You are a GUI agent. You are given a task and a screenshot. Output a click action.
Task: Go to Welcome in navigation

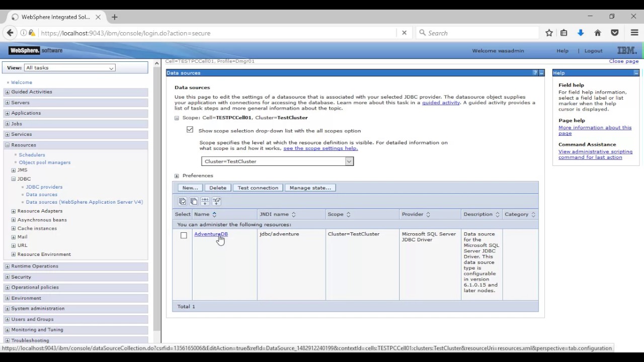[22, 82]
